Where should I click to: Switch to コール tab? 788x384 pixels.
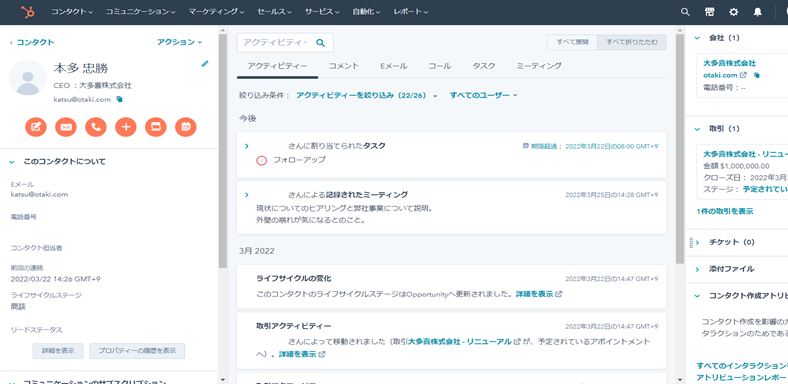coord(440,66)
